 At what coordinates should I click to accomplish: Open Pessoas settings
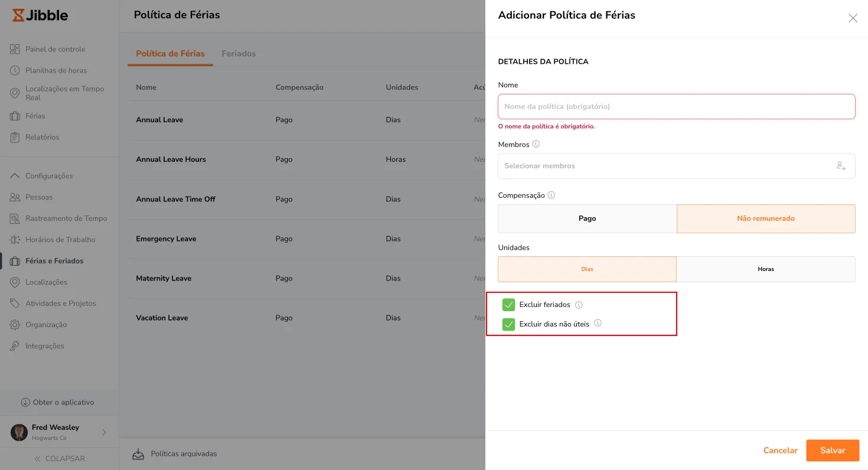point(39,197)
